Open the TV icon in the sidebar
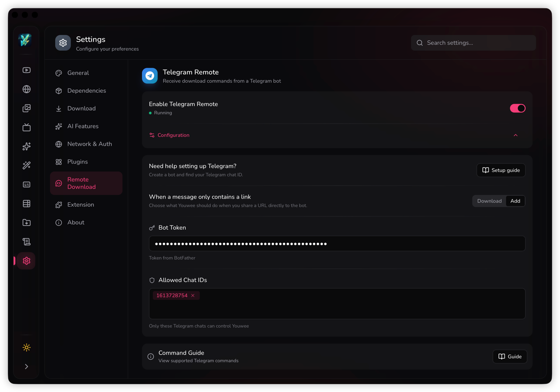This screenshot has width=560, height=392. point(26,127)
